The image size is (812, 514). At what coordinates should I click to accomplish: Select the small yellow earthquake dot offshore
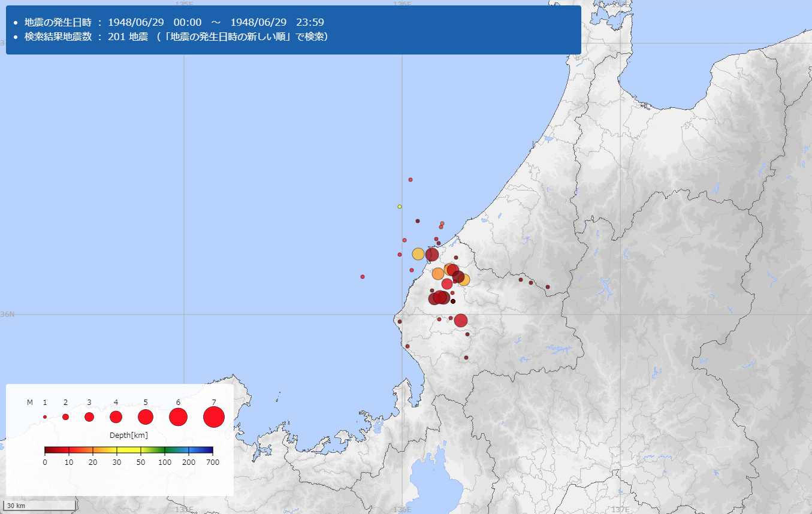coord(400,207)
